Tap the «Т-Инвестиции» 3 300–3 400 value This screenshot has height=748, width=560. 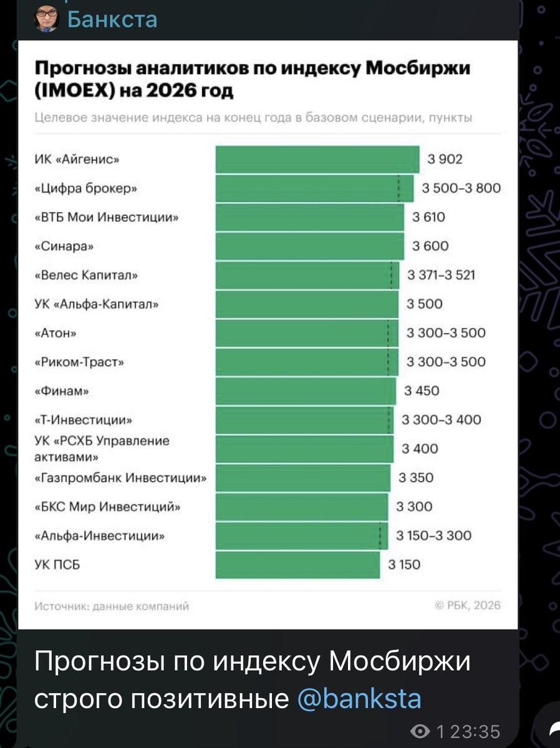tap(442, 420)
